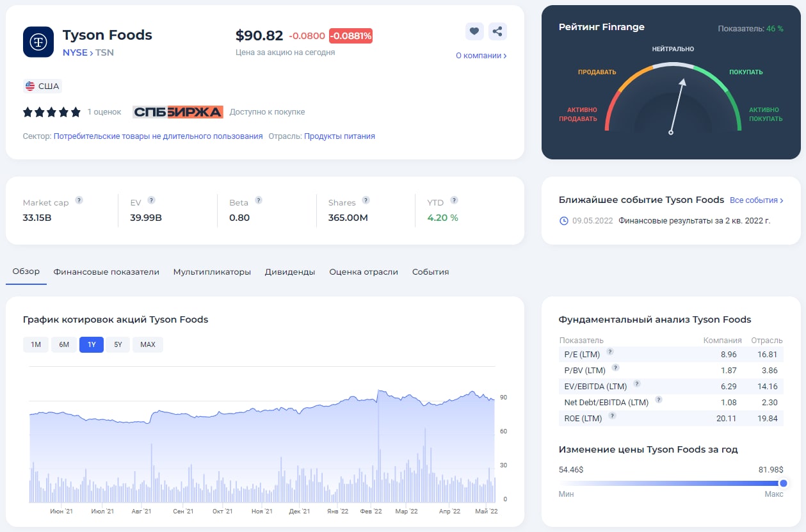Set chart period to 5Y
This screenshot has width=806, height=532.
[x=118, y=344]
